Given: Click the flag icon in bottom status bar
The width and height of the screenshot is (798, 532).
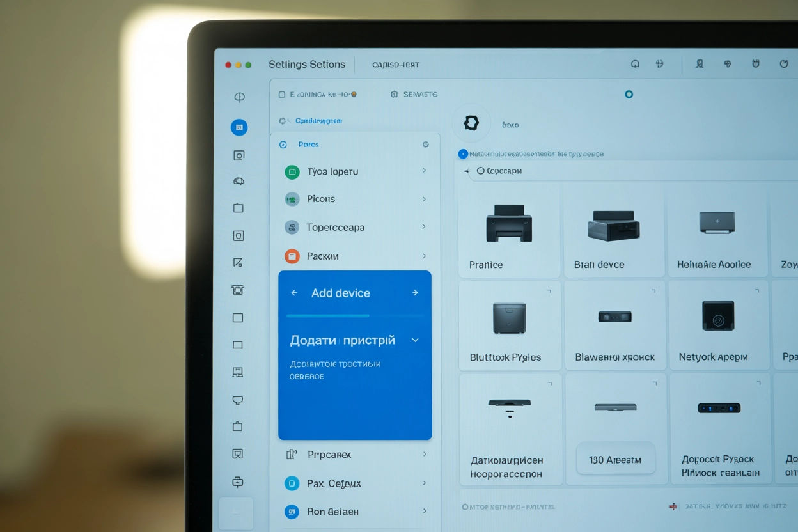Looking at the screenshot, I should coord(673,506).
